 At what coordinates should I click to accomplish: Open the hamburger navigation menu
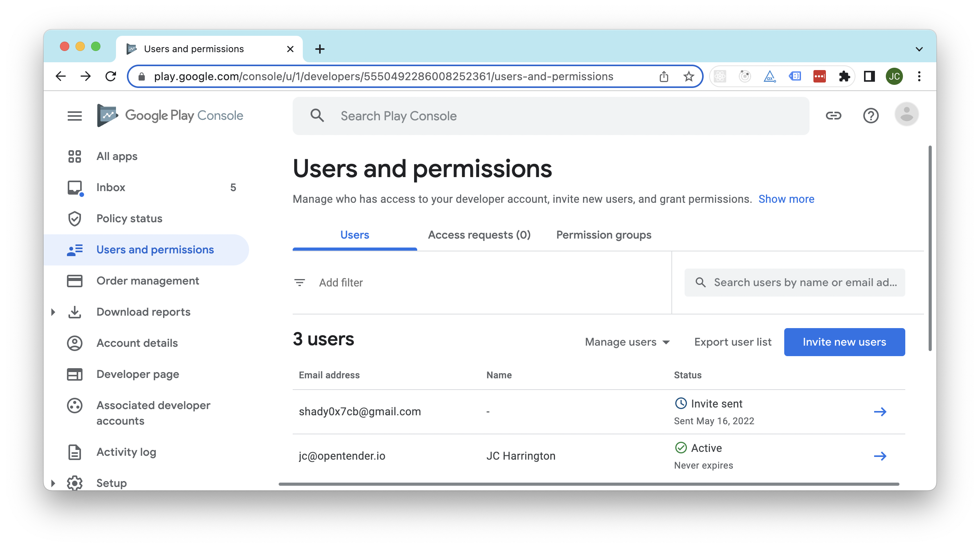click(74, 116)
